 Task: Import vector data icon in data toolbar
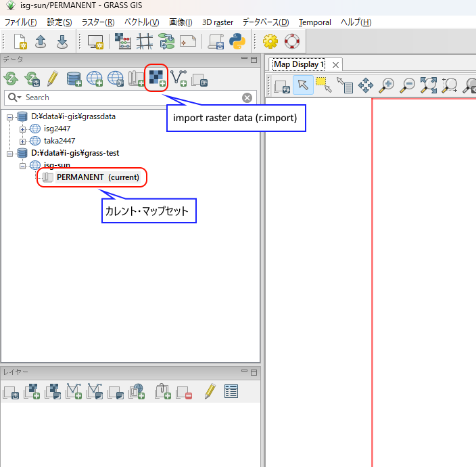click(178, 79)
